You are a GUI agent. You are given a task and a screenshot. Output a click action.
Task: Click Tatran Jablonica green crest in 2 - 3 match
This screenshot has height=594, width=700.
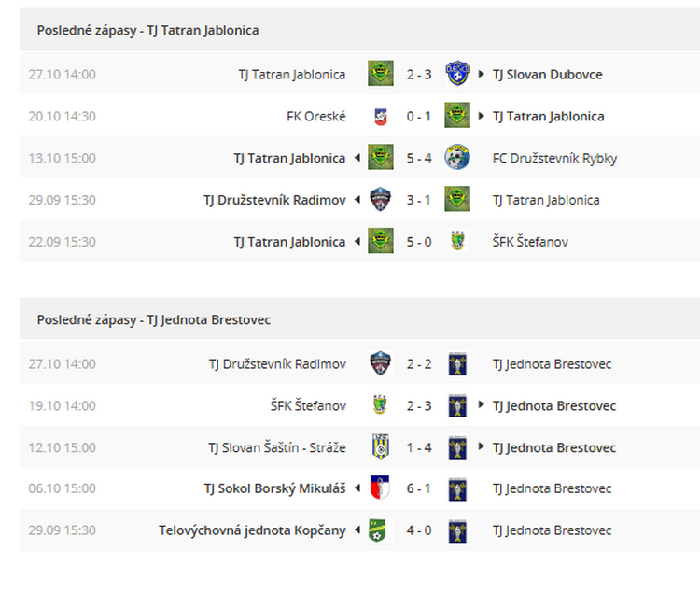pyautogui.click(x=381, y=73)
